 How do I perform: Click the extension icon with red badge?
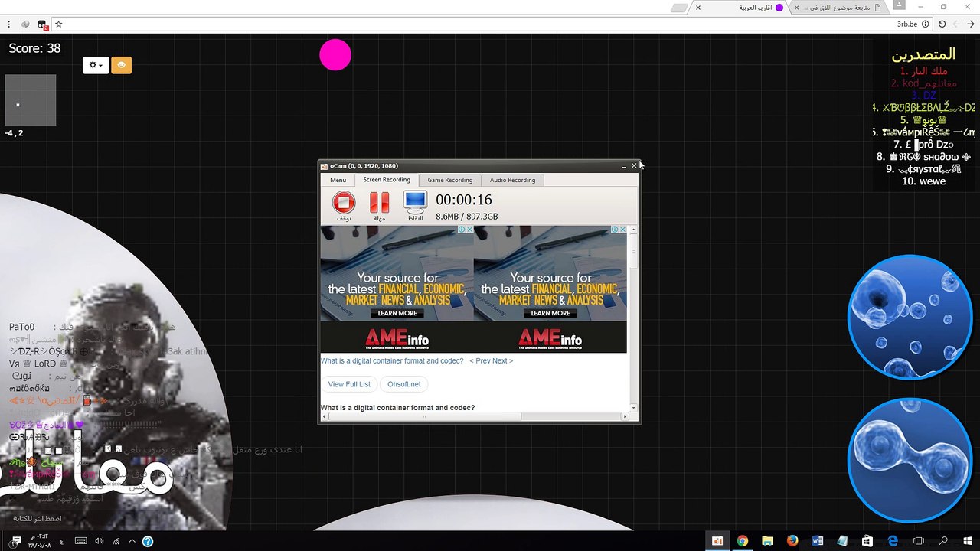coord(42,24)
